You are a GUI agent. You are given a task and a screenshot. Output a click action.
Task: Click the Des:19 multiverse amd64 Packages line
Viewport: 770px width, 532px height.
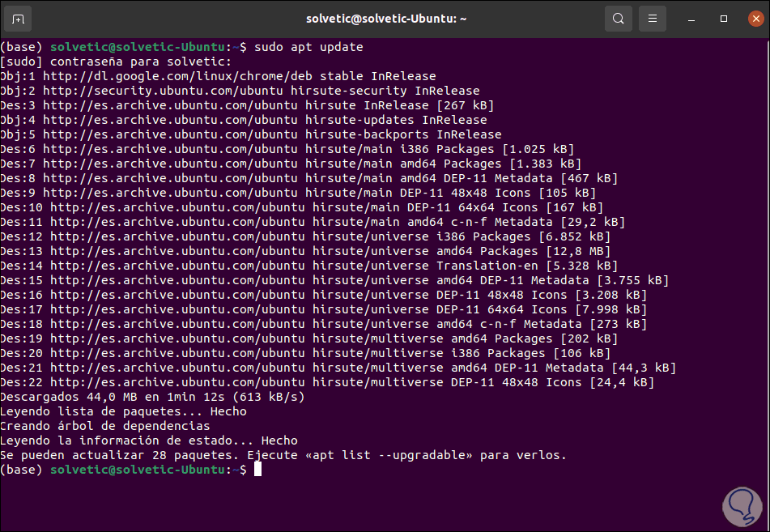(308, 338)
